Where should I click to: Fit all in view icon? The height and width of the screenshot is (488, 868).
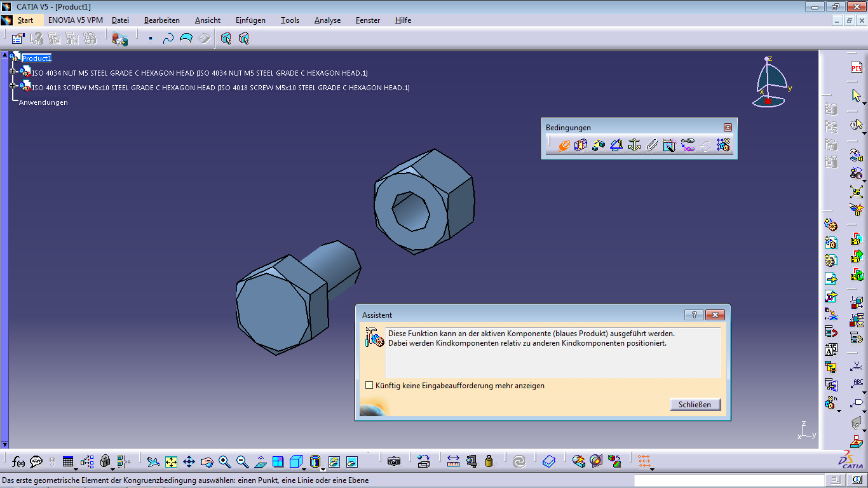click(x=171, y=461)
